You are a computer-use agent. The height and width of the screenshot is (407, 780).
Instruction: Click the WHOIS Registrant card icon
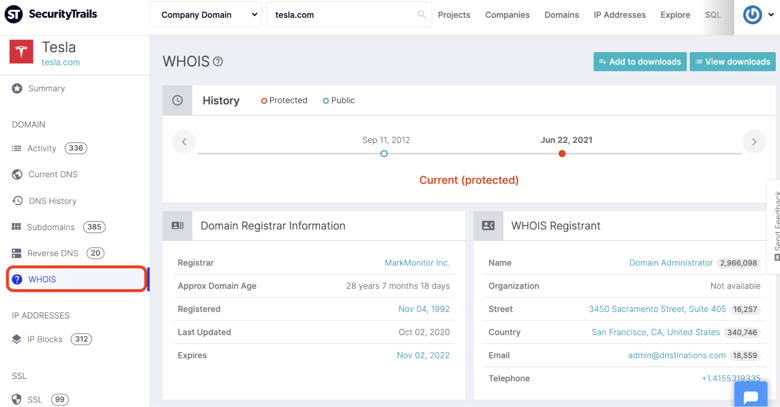(x=488, y=226)
